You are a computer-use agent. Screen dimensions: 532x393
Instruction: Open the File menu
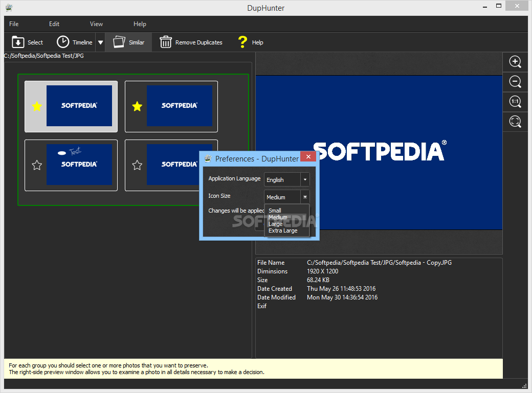pyautogui.click(x=14, y=24)
